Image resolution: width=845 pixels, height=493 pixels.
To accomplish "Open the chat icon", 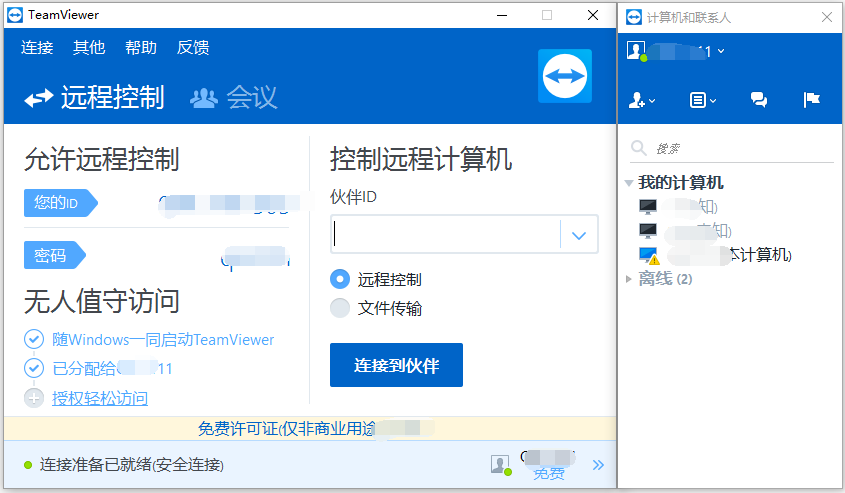I will coord(759,100).
